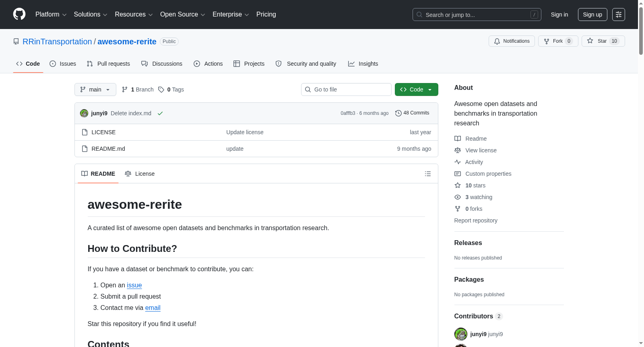Open junyi9's contributor avatar
644x347 pixels.
pyautogui.click(x=461, y=334)
